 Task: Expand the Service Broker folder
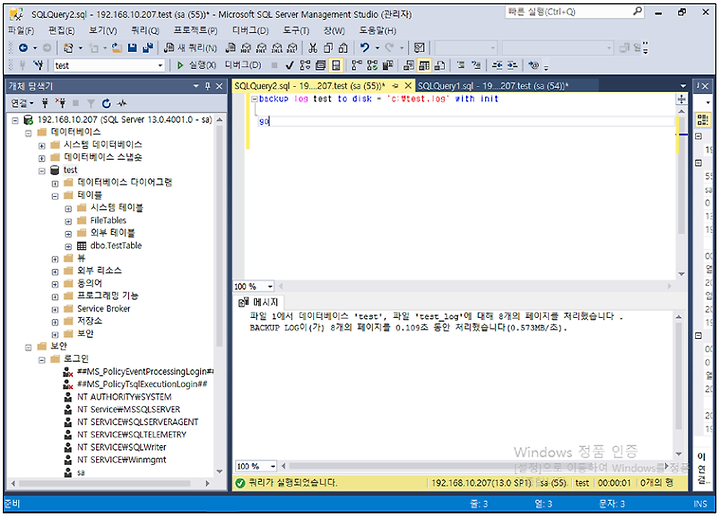[55, 309]
